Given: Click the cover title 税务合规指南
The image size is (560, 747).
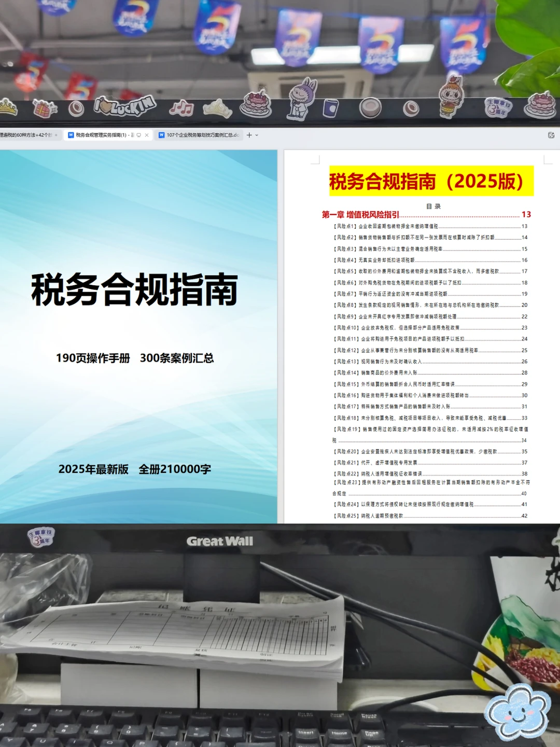Looking at the screenshot, I should click(x=135, y=289).
